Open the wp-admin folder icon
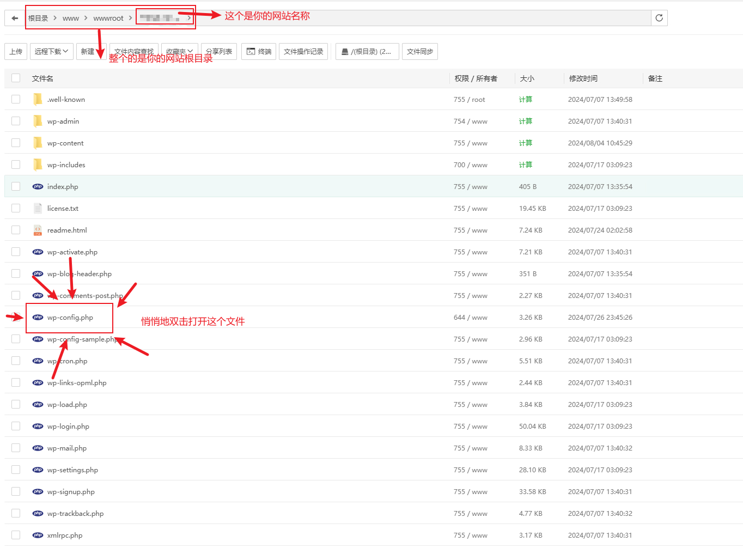Screen dimensions: 743x560 coord(38,121)
